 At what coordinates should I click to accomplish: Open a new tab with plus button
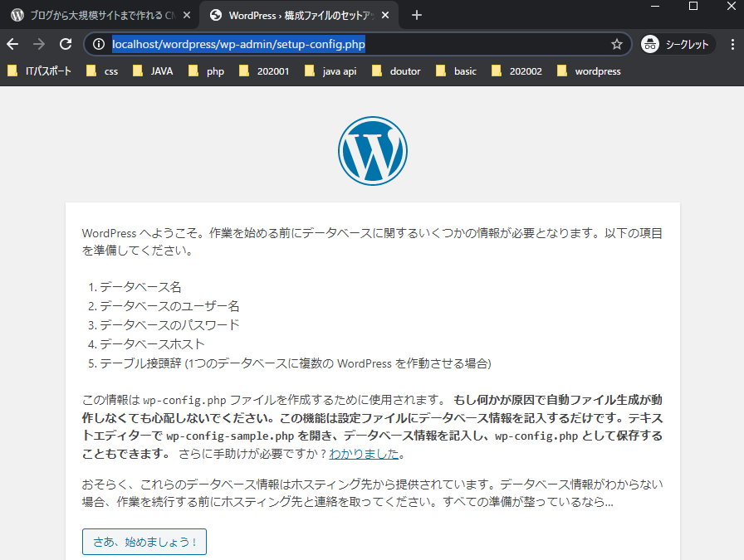coord(417,15)
